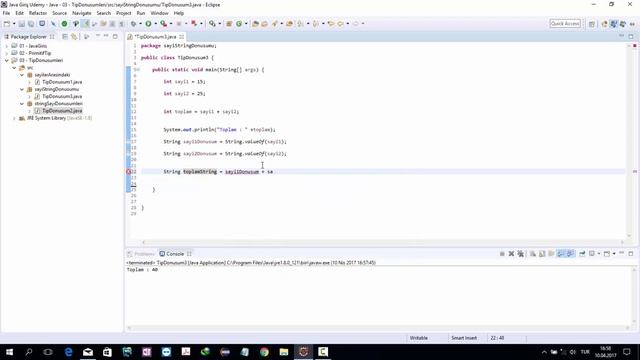Collapse the src folder node
This screenshot has height=360, width=640.
14,68
